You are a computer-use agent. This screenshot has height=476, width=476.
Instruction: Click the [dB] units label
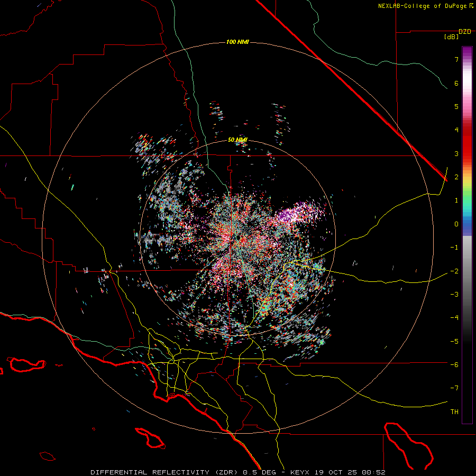click(451, 37)
